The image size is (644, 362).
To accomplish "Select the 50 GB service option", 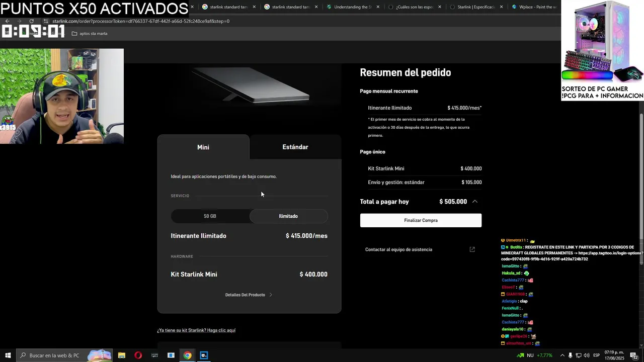I will click(210, 216).
